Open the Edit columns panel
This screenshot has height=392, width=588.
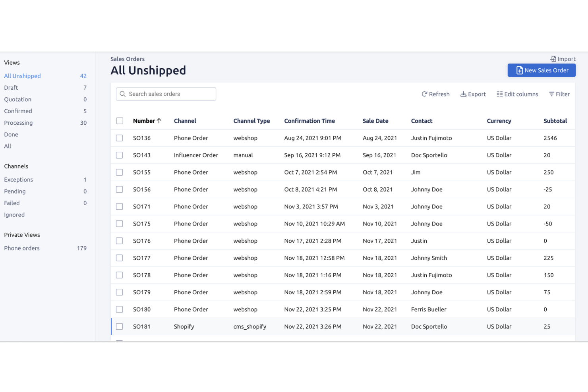tap(500, 94)
